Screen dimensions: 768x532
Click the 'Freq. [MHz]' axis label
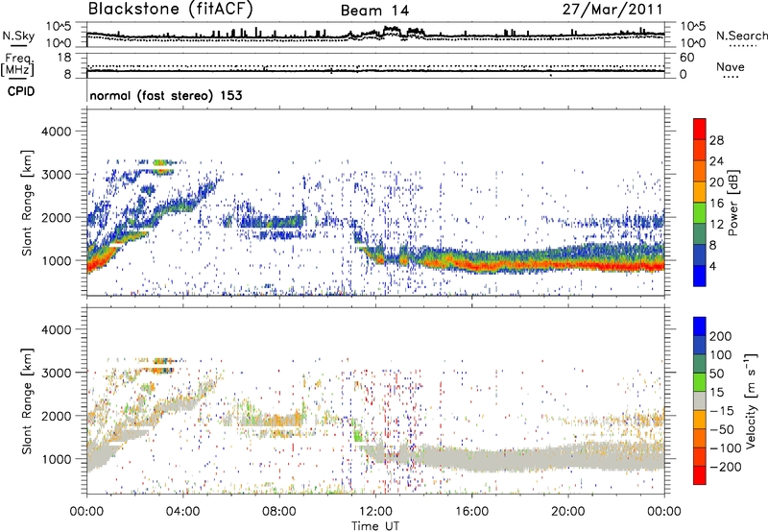[x=17, y=65]
